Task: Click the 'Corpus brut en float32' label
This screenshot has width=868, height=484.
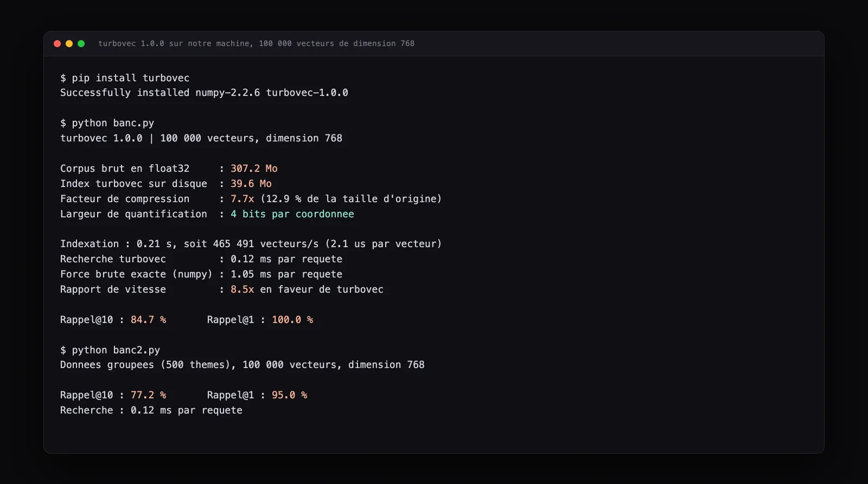Action: click(x=125, y=169)
